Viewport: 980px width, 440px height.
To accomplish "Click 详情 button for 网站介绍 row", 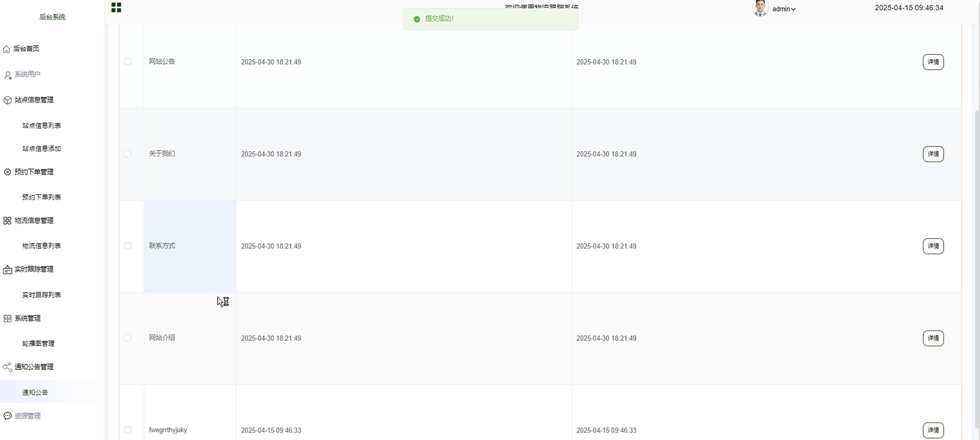I will [933, 338].
